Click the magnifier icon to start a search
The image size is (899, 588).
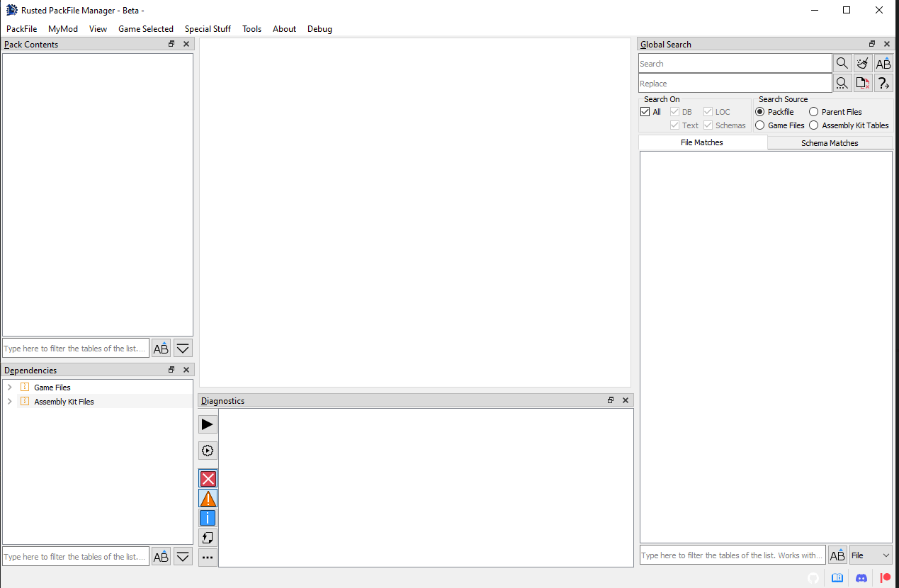click(842, 63)
